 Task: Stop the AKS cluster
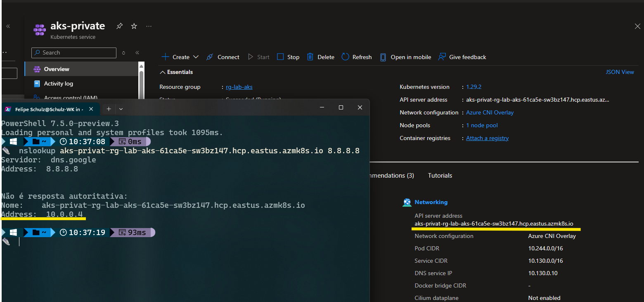pos(288,57)
